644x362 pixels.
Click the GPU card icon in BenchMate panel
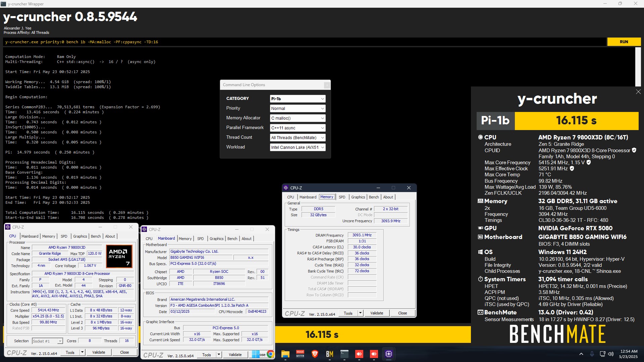pyautogui.click(x=480, y=228)
